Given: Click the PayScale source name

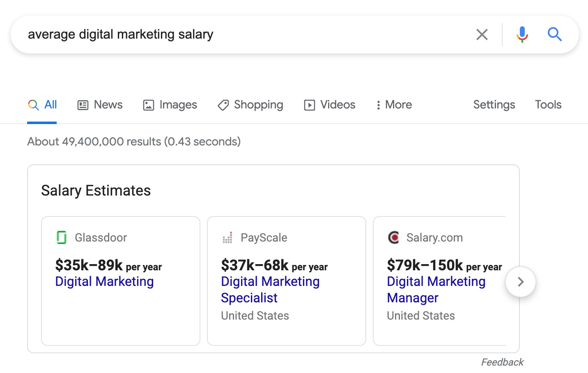Looking at the screenshot, I should 264,237.
